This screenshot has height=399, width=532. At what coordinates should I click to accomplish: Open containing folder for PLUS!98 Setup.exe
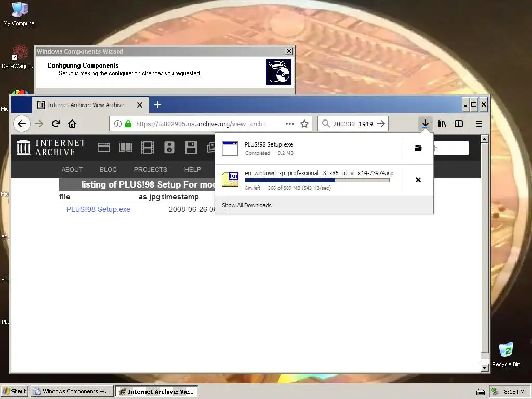(418, 148)
